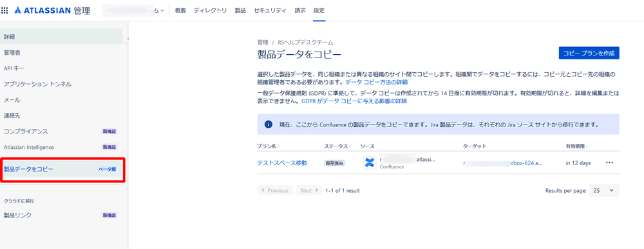
Task: Click the コピー プランを作成 button
Action: click(589, 54)
